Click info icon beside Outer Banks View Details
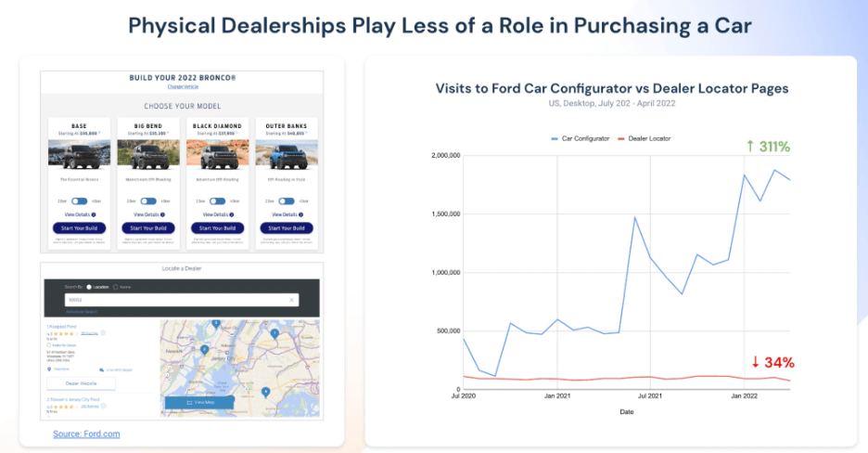 pyautogui.click(x=302, y=214)
